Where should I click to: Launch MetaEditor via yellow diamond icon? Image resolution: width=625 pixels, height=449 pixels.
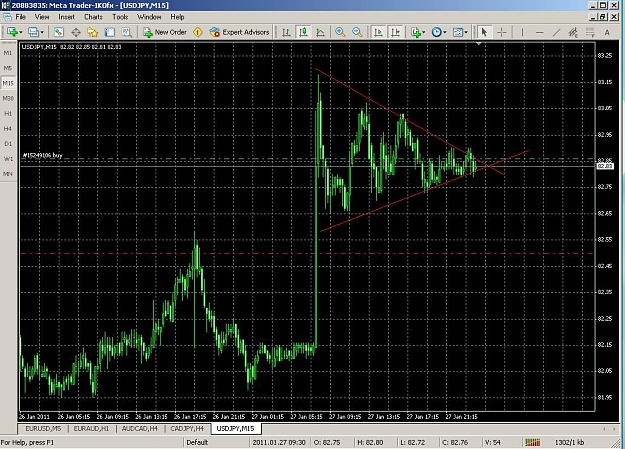198,32
